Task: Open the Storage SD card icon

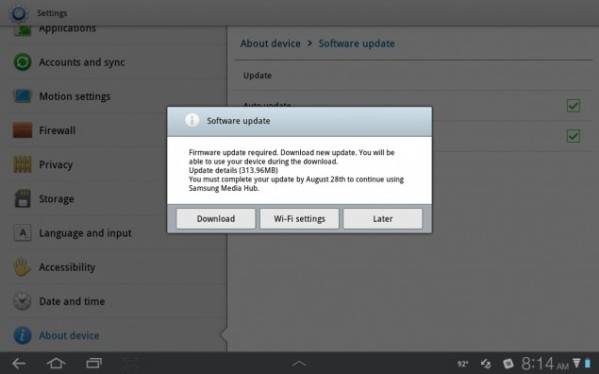Action: point(23,199)
